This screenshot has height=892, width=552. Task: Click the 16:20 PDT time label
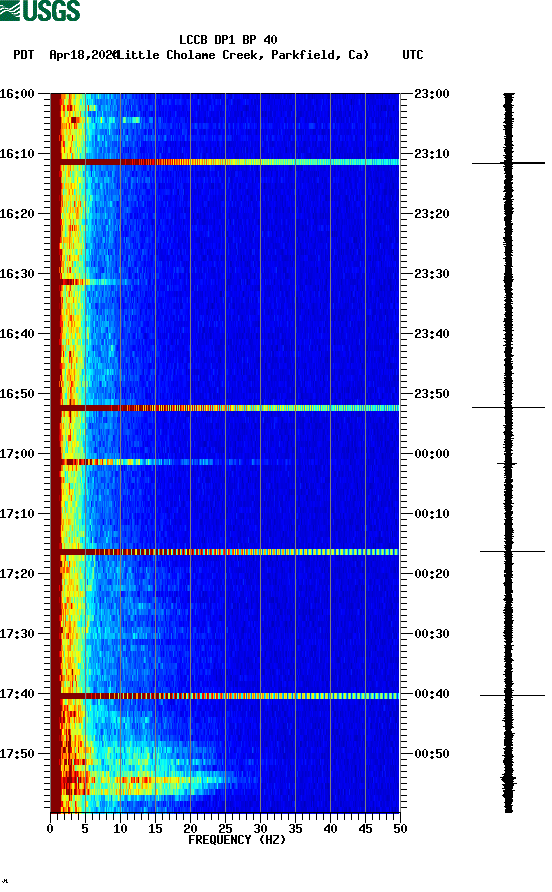[17, 214]
